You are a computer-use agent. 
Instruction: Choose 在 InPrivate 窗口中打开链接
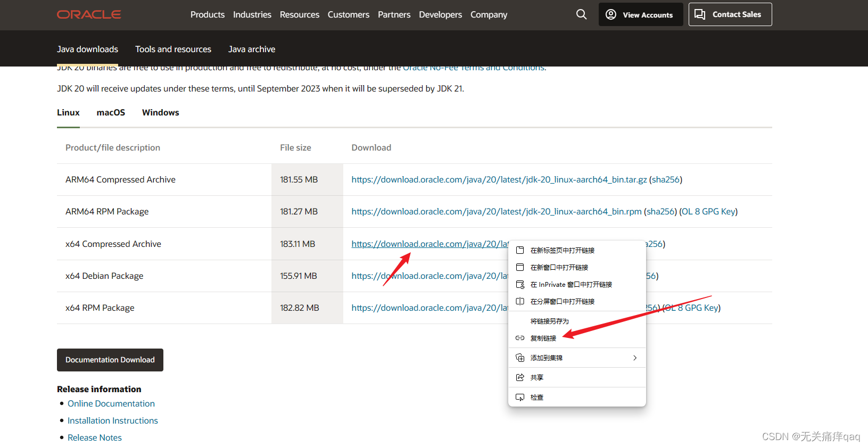pyautogui.click(x=577, y=284)
